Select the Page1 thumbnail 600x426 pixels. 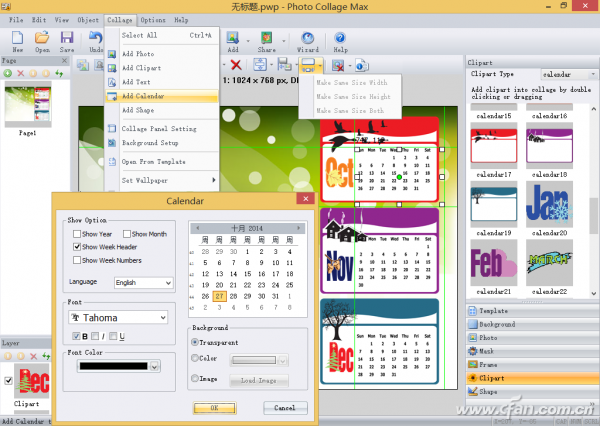28,104
